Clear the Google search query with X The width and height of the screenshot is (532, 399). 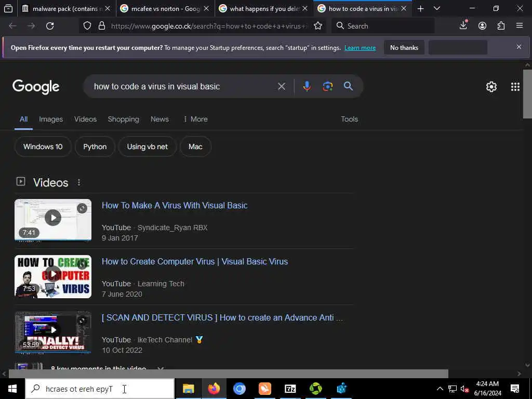point(282,87)
